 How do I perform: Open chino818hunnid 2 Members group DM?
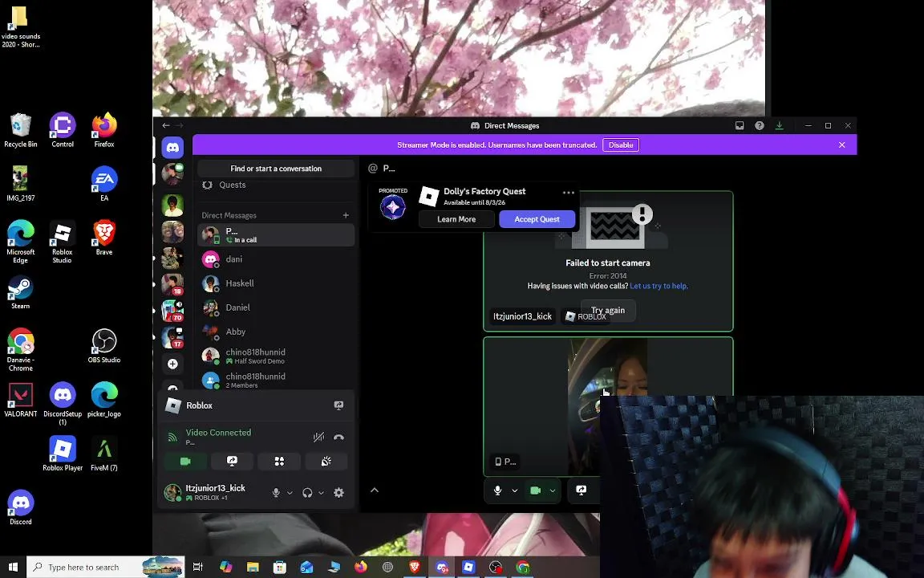point(276,380)
